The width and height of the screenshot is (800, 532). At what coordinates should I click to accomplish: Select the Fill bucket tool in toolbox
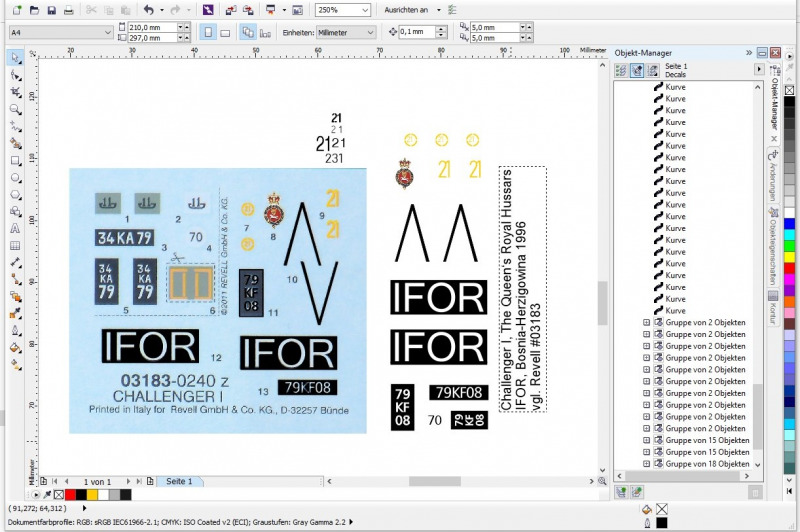[15, 348]
